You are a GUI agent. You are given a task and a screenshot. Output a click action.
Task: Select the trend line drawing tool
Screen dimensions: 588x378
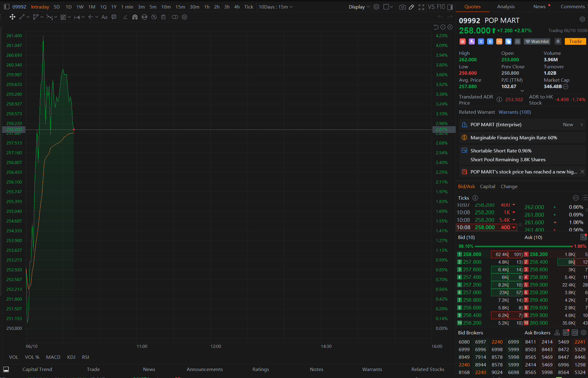pos(22,17)
